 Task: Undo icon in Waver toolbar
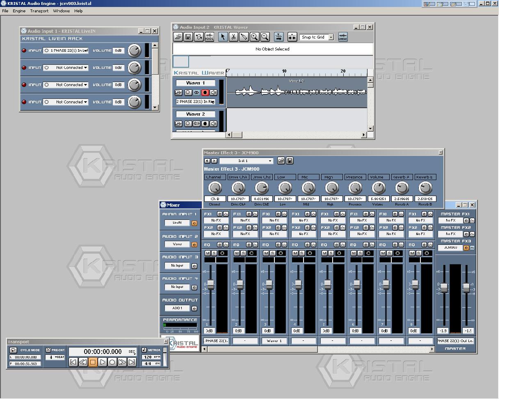coord(199,37)
